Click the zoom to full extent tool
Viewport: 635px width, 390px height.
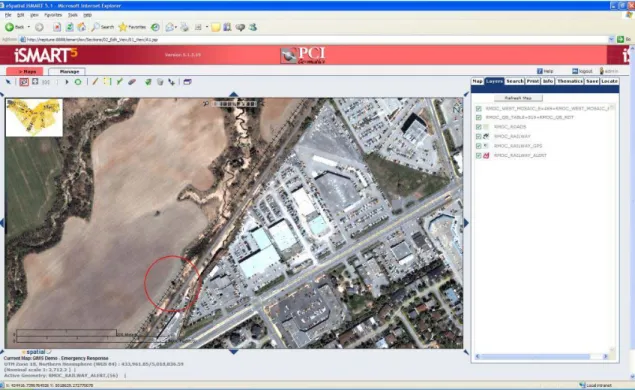point(35,82)
